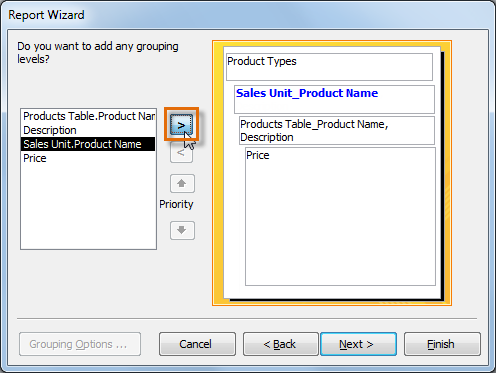Screen dimensions: 496x373
Task: Select Products Table.Product Name field
Action: pos(88,116)
